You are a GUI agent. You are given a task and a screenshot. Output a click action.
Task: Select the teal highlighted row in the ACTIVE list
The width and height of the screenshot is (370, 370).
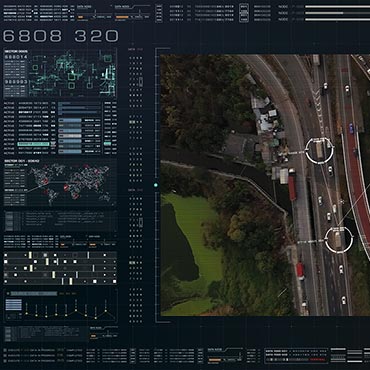(x=33, y=144)
